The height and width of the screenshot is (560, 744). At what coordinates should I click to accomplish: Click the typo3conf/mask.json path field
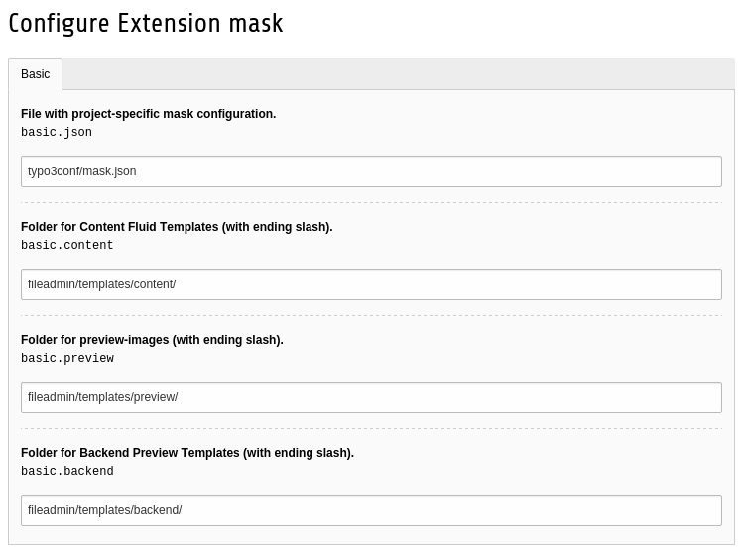[x=371, y=171]
